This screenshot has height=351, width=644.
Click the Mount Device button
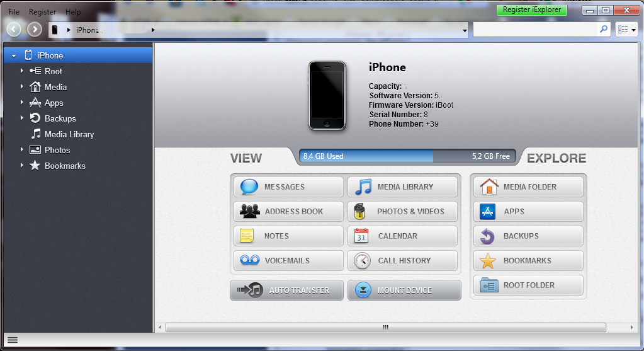404,291
